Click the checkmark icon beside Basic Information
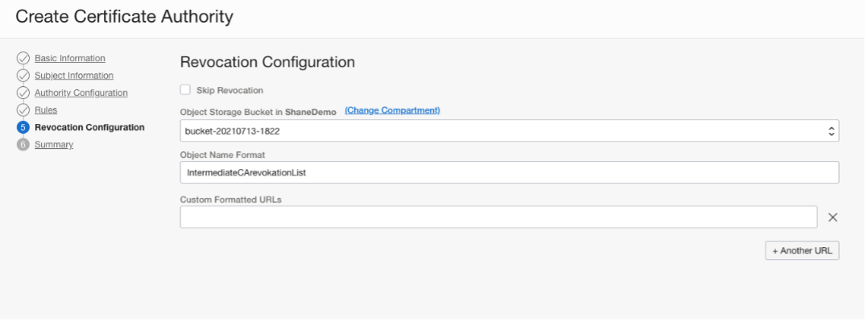Image resolution: width=868 pixels, height=322 pixels. coord(23,59)
